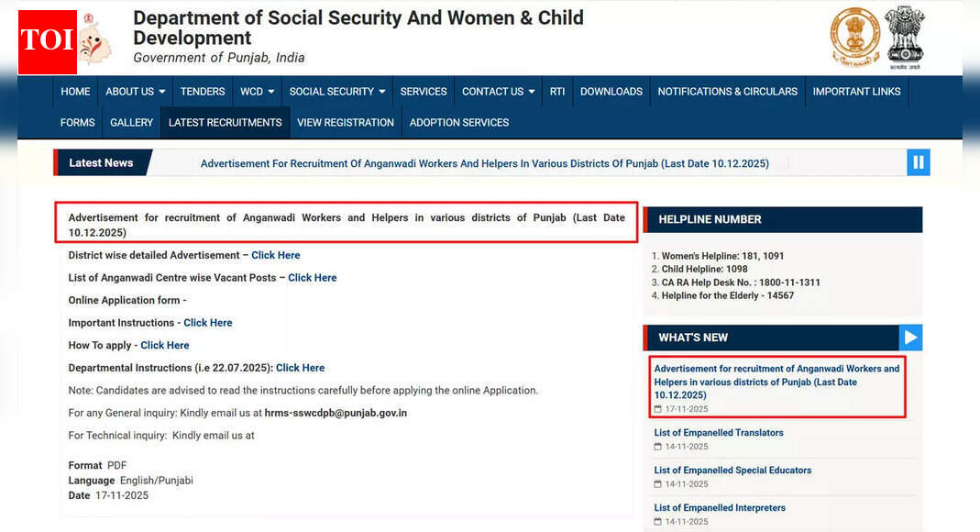The image size is (980, 532).
Task: Pause the scrolling Latest News ticker
Action: pyautogui.click(x=918, y=162)
